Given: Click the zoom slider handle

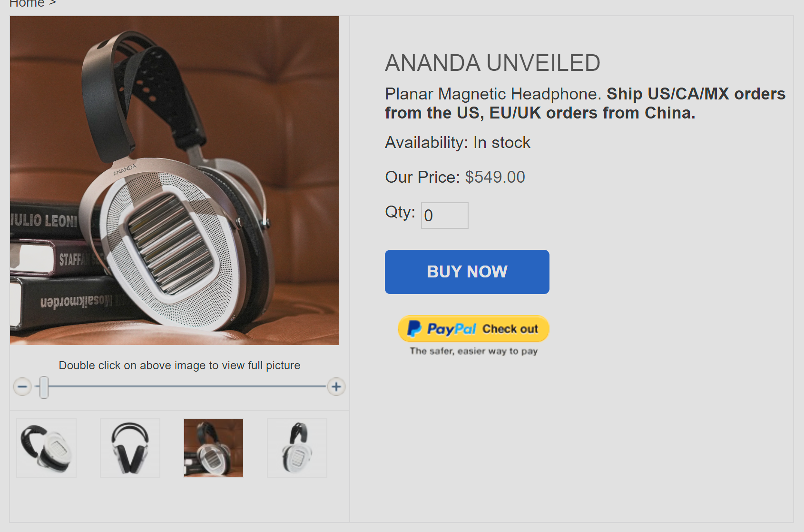Looking at the screenshot, I should [43, 387].
